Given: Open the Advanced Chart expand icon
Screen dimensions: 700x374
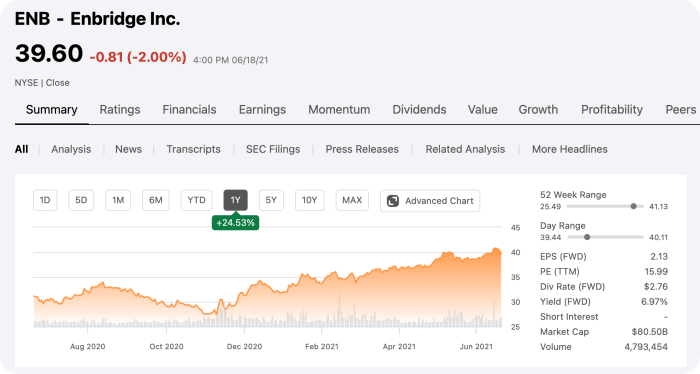Looking at the screenshot, I should click(392, 201).
